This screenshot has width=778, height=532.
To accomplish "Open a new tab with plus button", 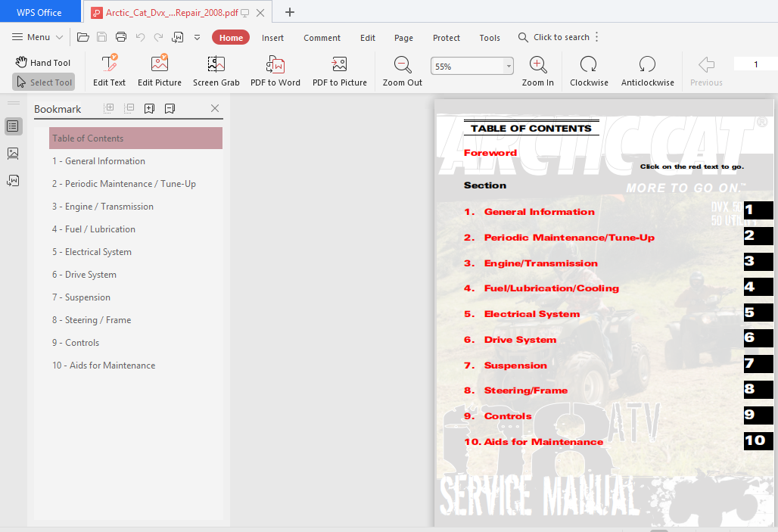I will point(290,12).
